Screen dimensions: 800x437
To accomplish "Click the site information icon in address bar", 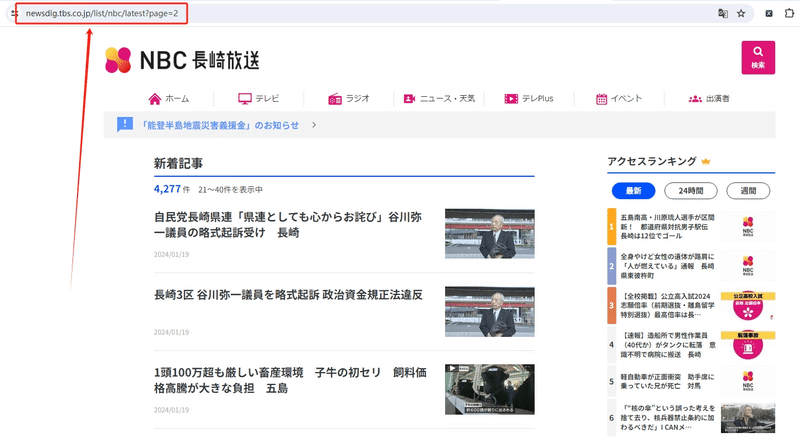I will click(14, 13).
